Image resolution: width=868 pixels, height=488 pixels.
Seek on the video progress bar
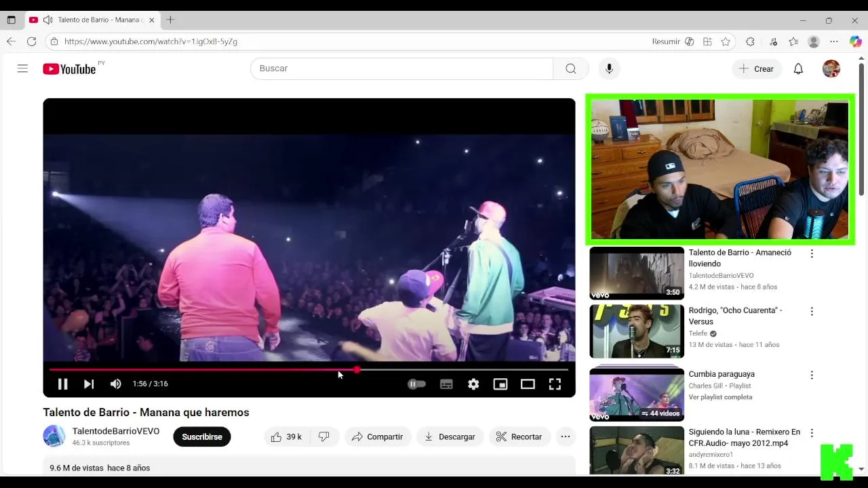309,369
